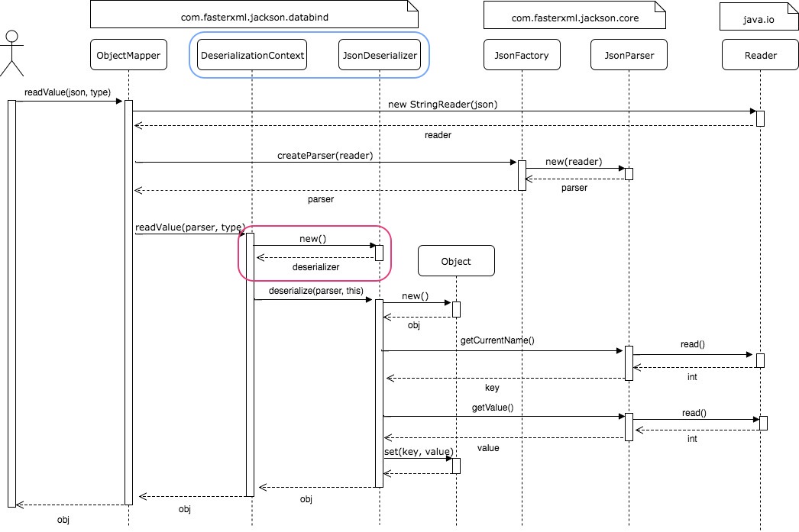Click the com.fasterxml.jackson.databind package note
The image size is (799, 532).
(x=254, y=15)
